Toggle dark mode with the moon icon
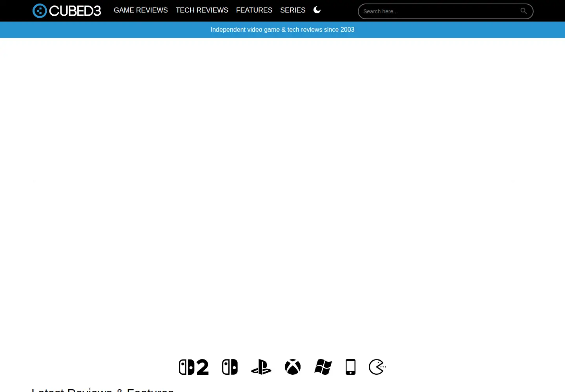Screen dimensions: 565x392 click(x=317, y=10)
